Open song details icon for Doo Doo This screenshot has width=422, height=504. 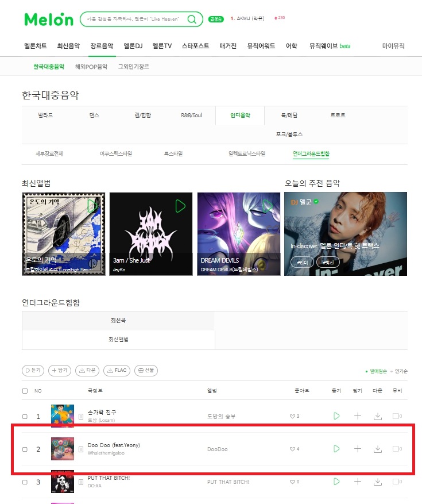tap(81, 449)
